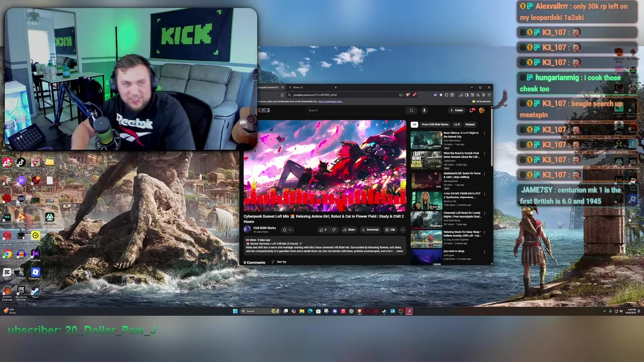This screenshot has height=362, width=644.
Task: Select the Related filter chip
Action: [x=470, y=124]
